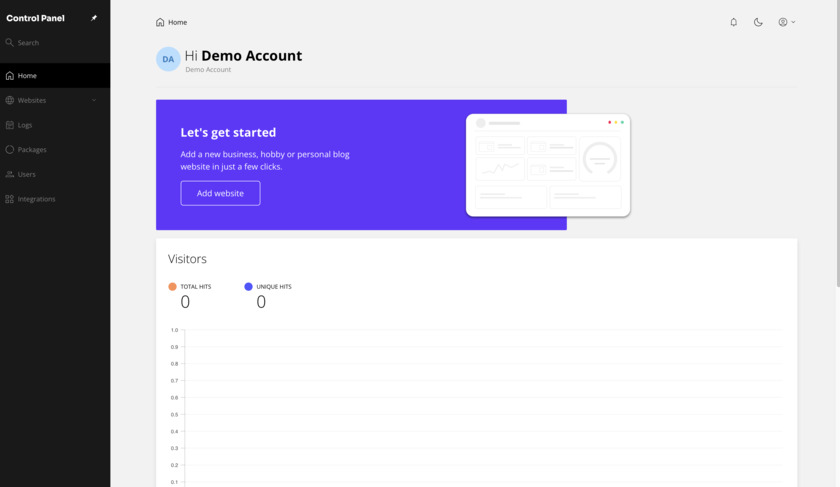Click the Visitors heading
The width and height of the screenshot is (840, 487).
[187, 259]
